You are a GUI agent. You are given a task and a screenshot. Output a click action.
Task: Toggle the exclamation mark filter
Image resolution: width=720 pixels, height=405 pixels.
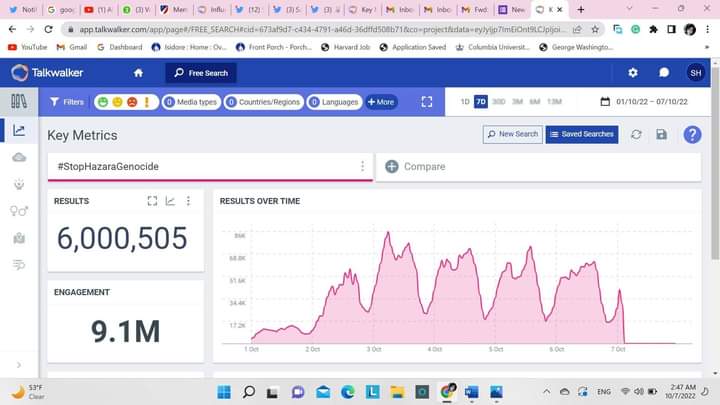click(147, 102)
